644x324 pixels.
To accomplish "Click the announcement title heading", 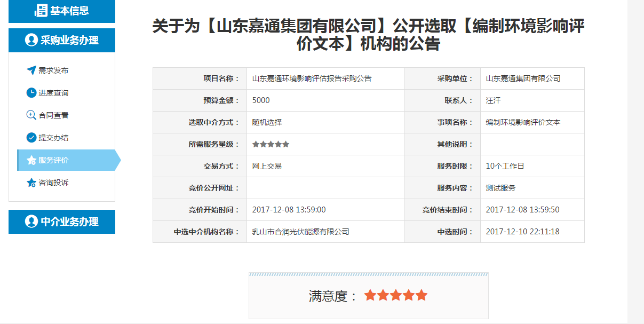I will pos(368,35).
